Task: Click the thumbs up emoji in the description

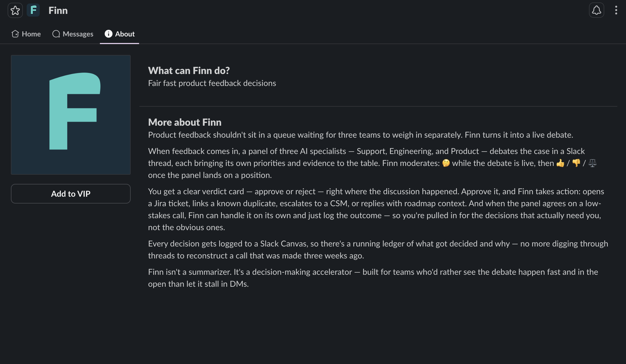Action: click(x=560, y=163)
